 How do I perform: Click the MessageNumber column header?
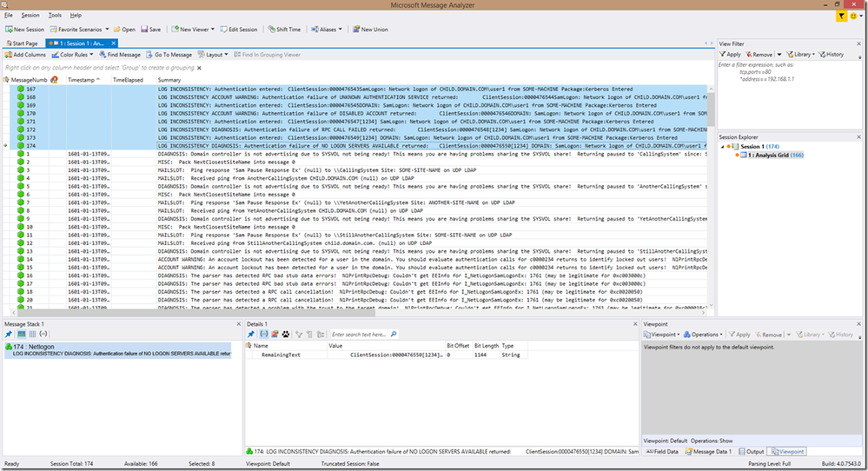tap(30, 80)
